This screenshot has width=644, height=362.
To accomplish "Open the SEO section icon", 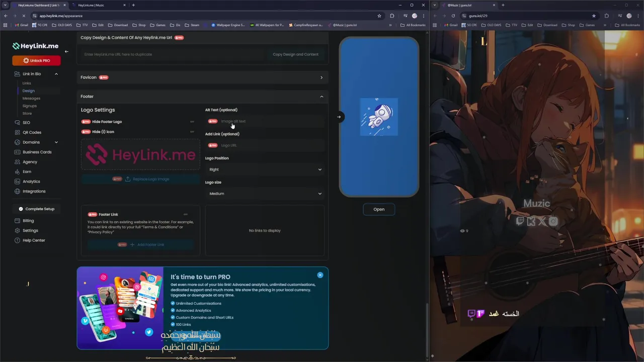I will (18, 122).
